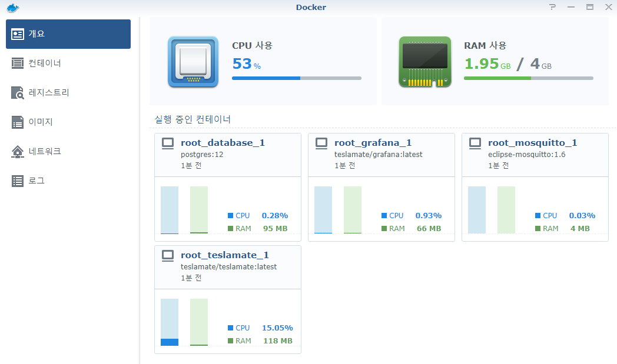Open the root_grafana_1 container
Image resolution: width=617 pixels, height=364 pixels.
(x=373, y=143)
